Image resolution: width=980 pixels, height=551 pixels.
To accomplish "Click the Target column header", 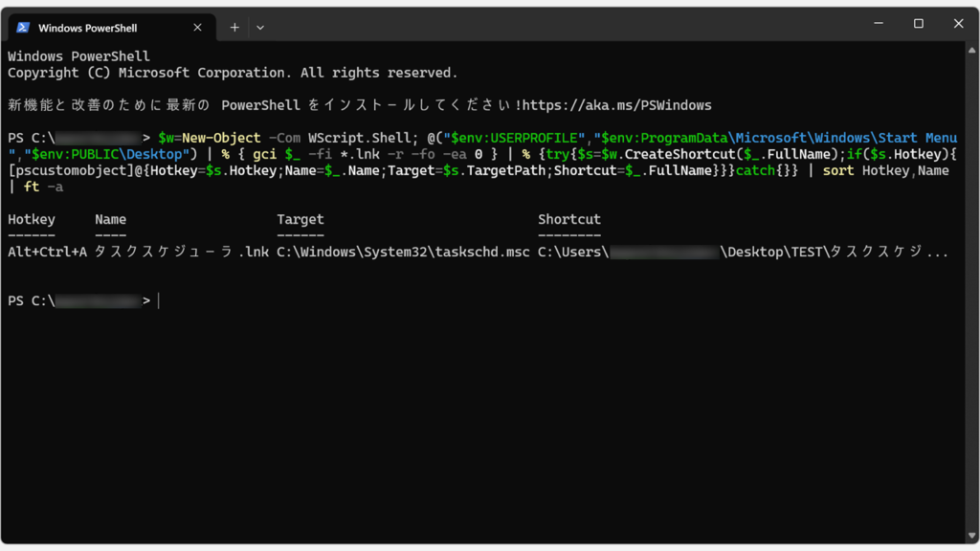I will click(x=300, y=219).
